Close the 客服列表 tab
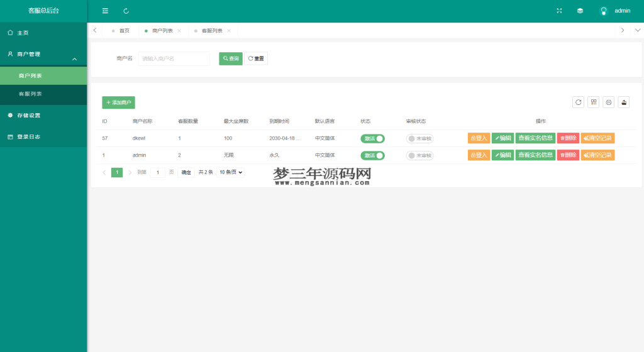 tap(229, 31)
